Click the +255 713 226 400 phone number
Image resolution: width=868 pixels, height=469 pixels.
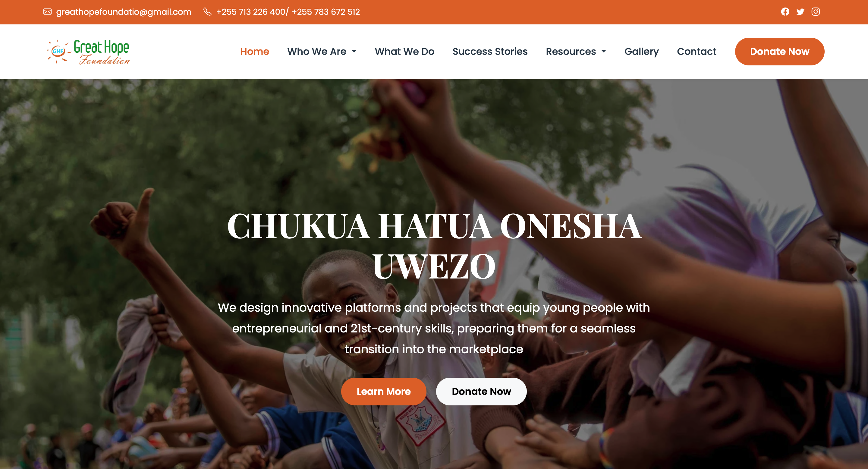point(251,12)
